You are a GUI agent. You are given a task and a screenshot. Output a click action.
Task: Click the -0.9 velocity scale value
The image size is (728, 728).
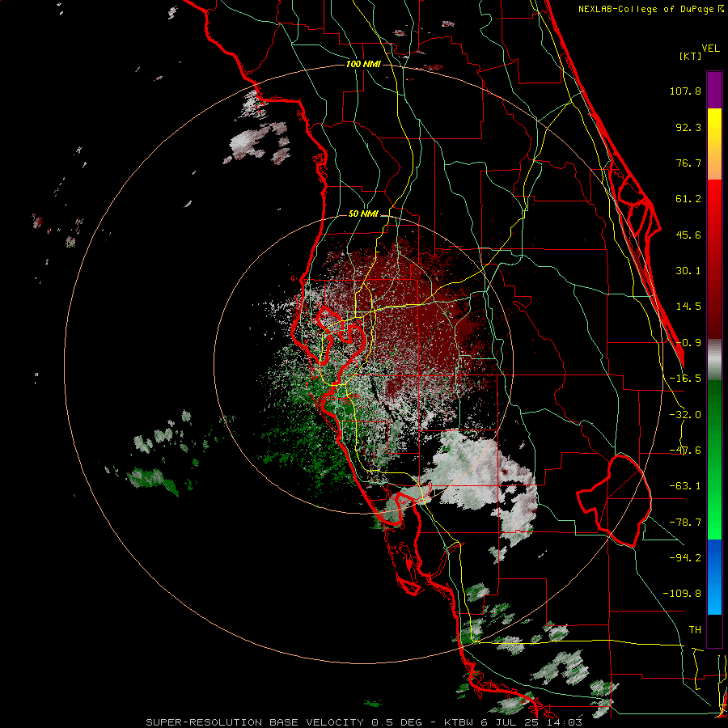click(x=688, y=343)
